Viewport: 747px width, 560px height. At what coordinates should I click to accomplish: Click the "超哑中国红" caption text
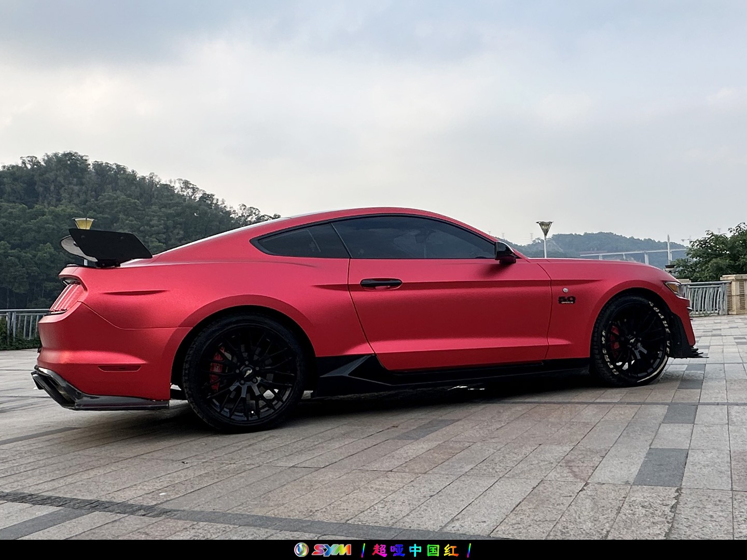(416, 550)
